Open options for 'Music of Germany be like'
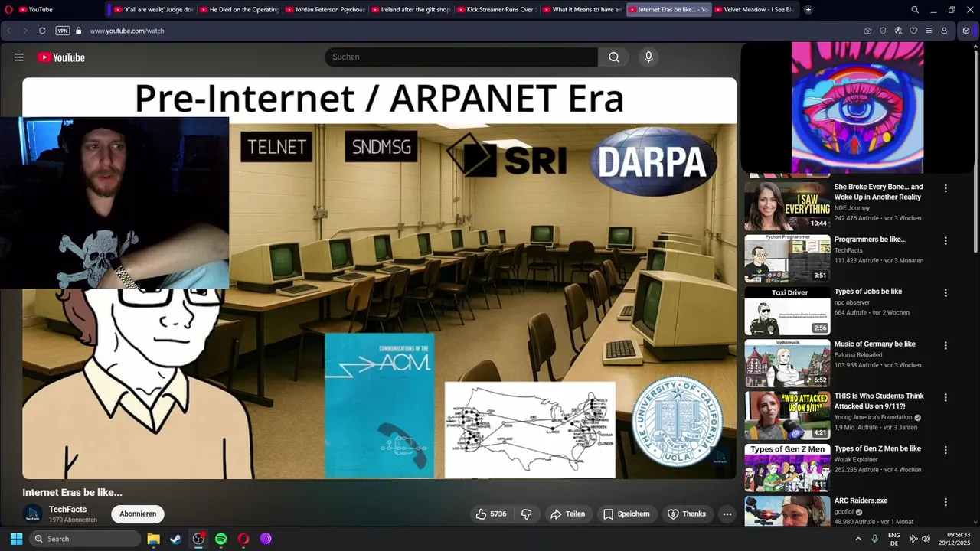 [x=946, y=345]
